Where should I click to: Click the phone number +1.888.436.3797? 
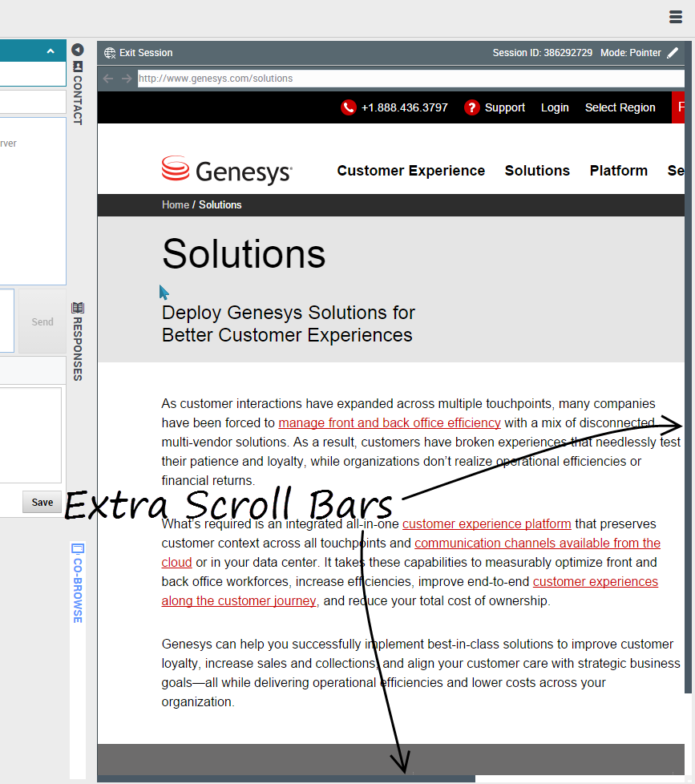(405, 107)
